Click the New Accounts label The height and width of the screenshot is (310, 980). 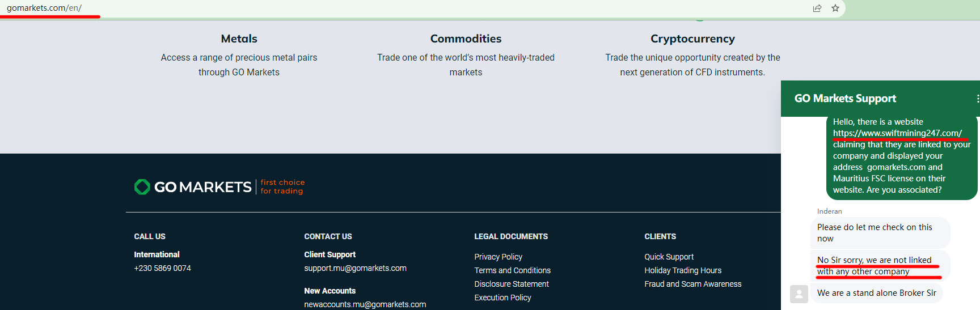point(330,291)
